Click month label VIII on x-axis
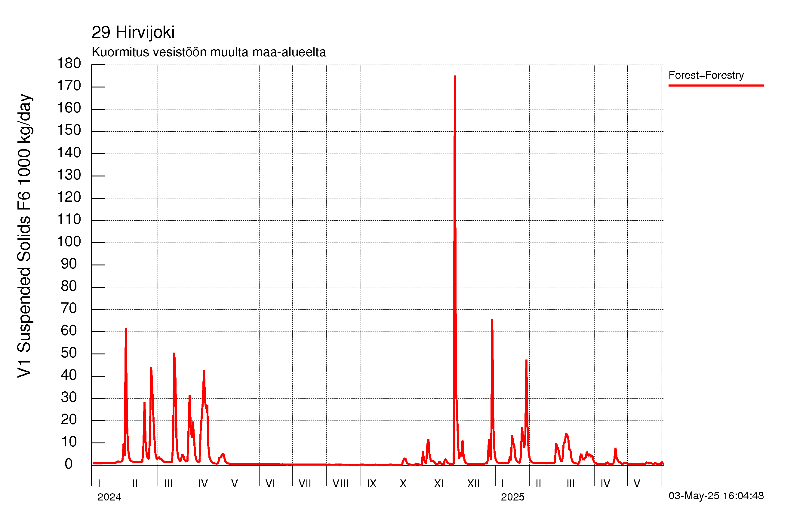The height and width of the screenshot is (511, 812). 340,484
